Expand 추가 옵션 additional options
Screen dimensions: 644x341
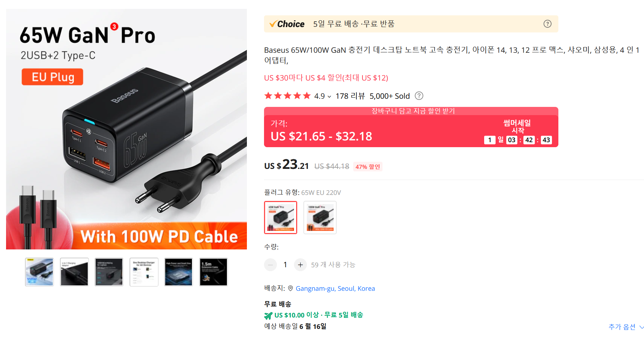pos(626,327)
